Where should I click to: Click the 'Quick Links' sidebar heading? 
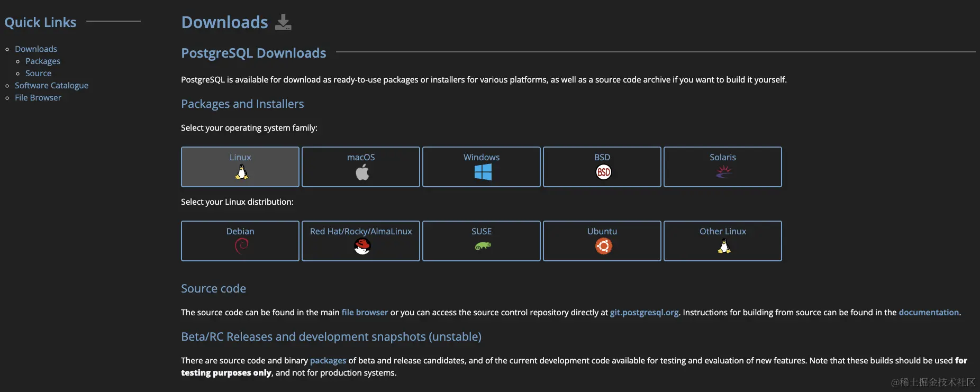40,22
